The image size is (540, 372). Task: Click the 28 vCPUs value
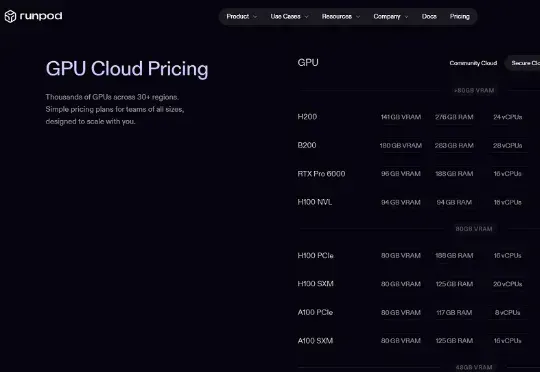click(508, 146)
